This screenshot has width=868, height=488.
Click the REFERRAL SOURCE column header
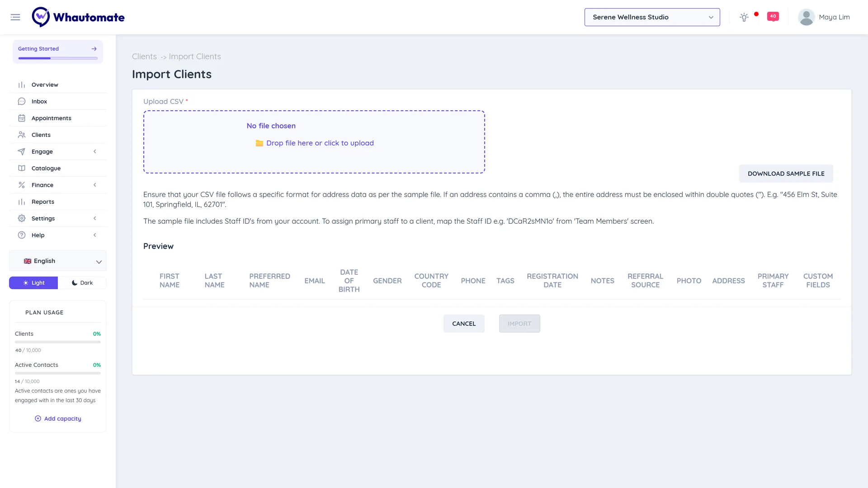coord(645,281)
